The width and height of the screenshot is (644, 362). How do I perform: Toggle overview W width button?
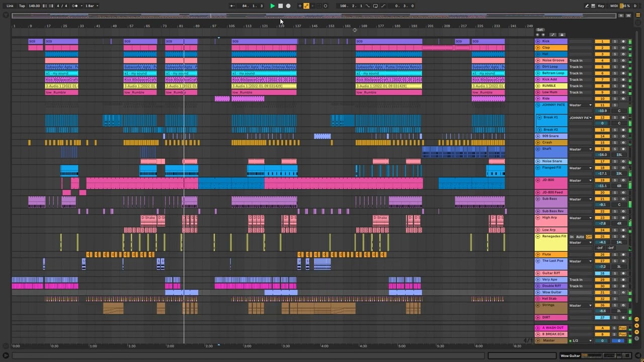(628, 16)
